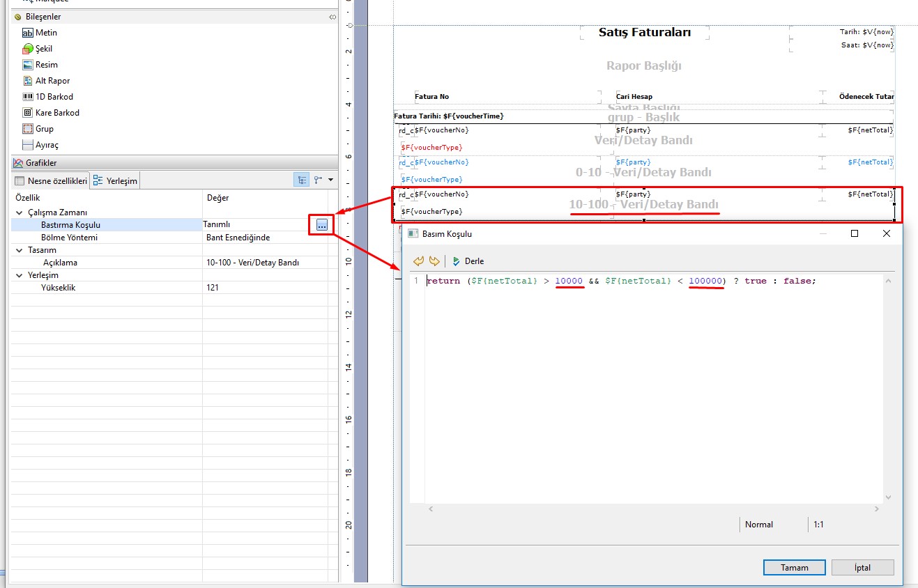
Task: Click the Yükseklik value field
Action: coord(265,288)
